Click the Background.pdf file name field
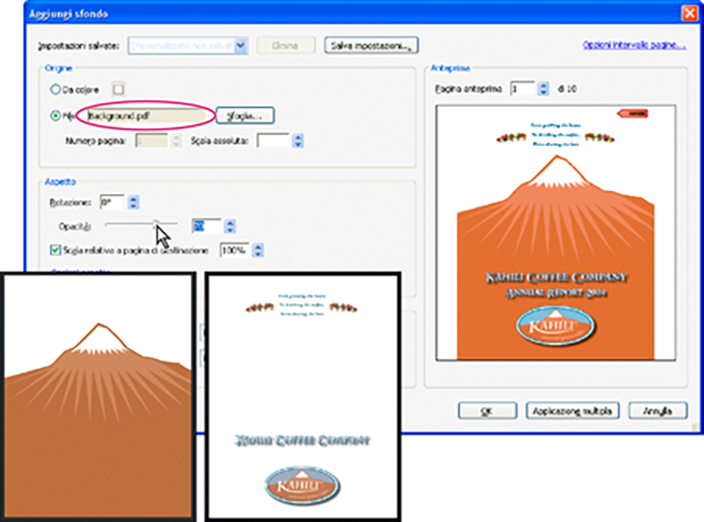This screenshot has width=704, height=522. 147,116
